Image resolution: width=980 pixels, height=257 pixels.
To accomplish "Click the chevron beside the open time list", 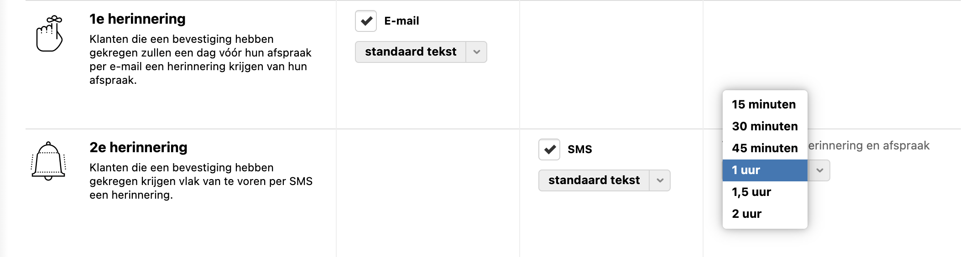I will tap(819, 170).
